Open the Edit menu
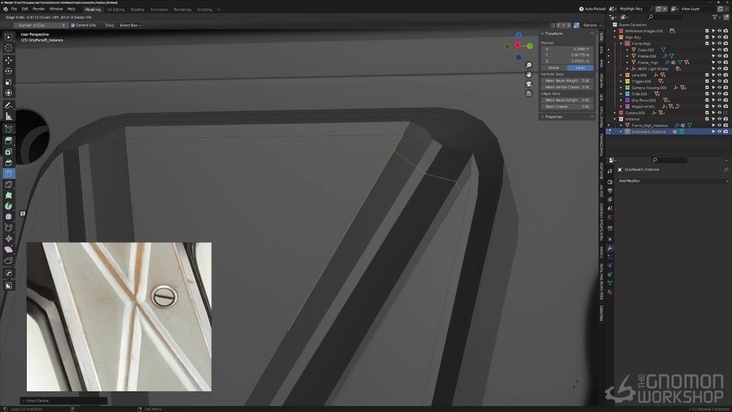This screenshot has height=412, width=732. pos(25,9)
